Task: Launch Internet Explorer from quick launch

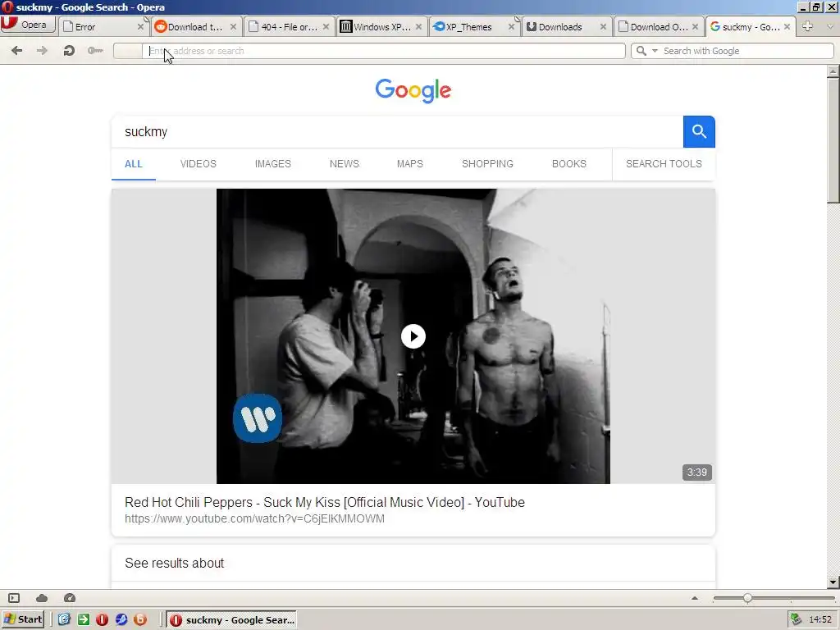Action: point(64,620)
